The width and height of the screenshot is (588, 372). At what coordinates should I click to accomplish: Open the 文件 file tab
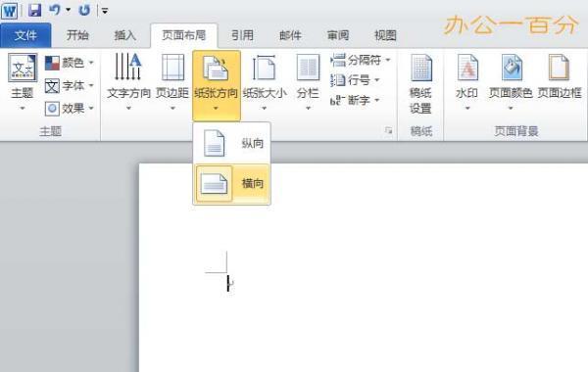[25, 35]
